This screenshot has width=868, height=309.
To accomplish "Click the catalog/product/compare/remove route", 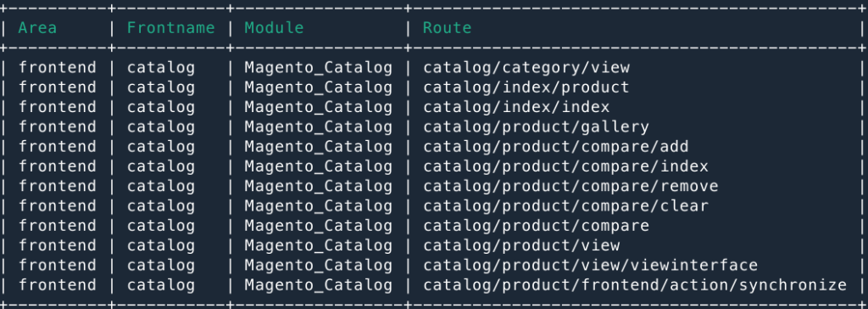I will (570, 187).
